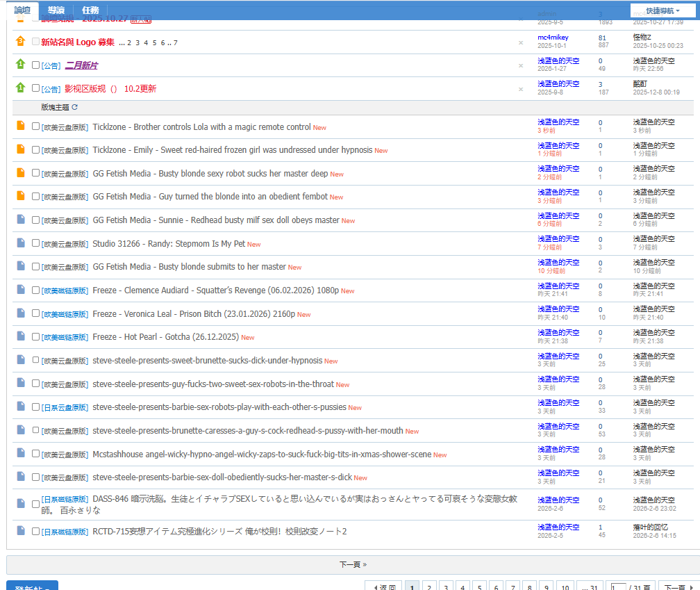
Task: Click the x icon on the 二月新片 row
Action: coord(521,65)
